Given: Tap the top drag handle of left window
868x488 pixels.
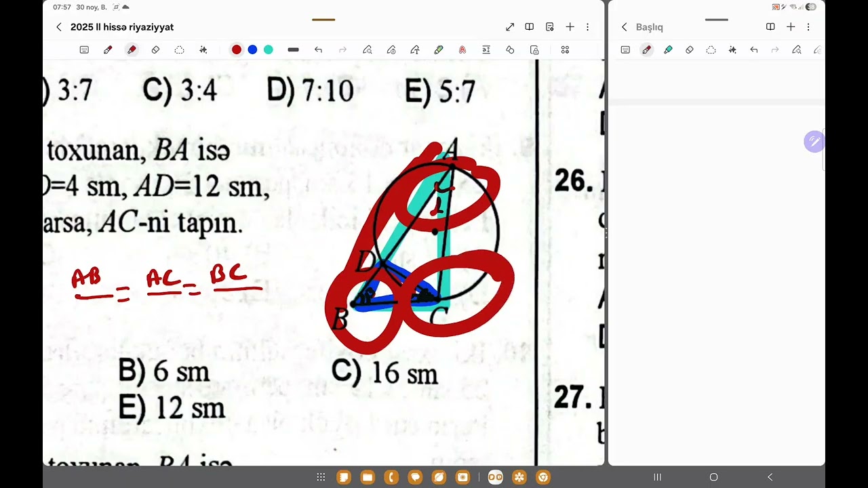Looking at the screenshot, I should coord(323,20).
